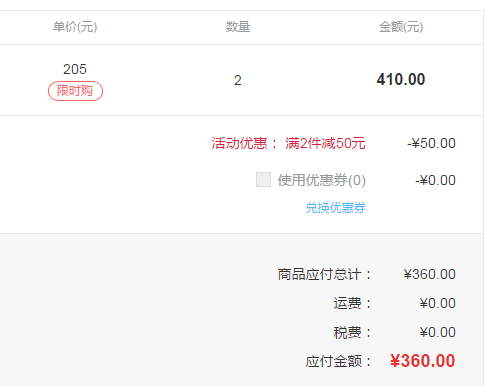Viewport: 486px width, 386px height.
Task: Click the 使用优惠券(0) label text
Action: pos(322,180)
